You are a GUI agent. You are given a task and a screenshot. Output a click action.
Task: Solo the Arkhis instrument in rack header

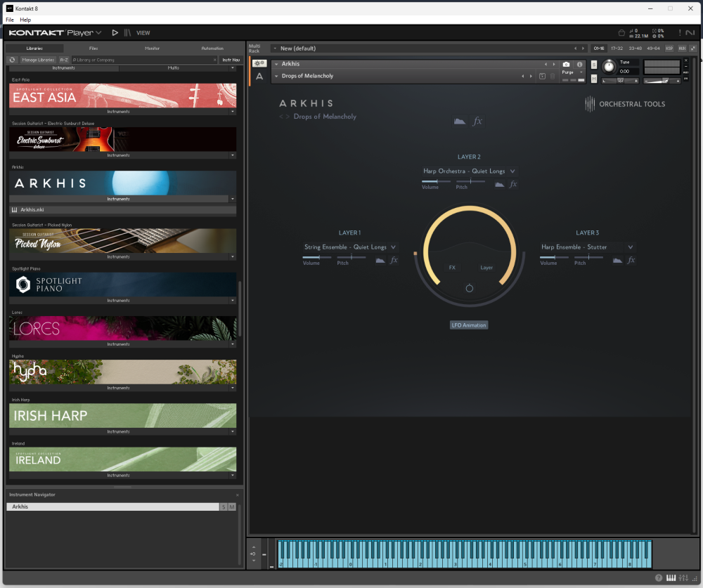pyautogui.click(x=594, y=65)
